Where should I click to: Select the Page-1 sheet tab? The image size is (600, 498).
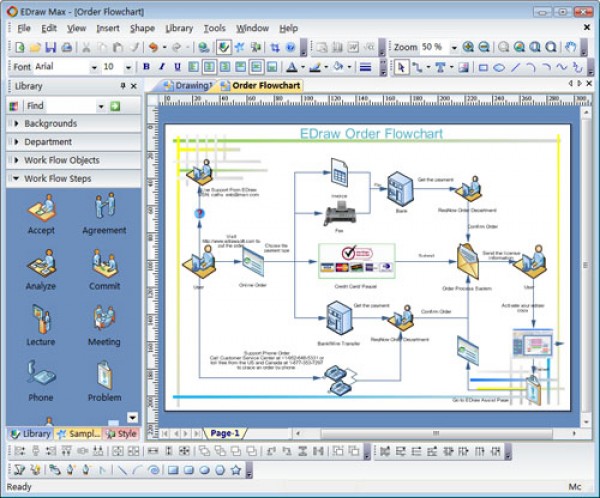coord(225,433)
